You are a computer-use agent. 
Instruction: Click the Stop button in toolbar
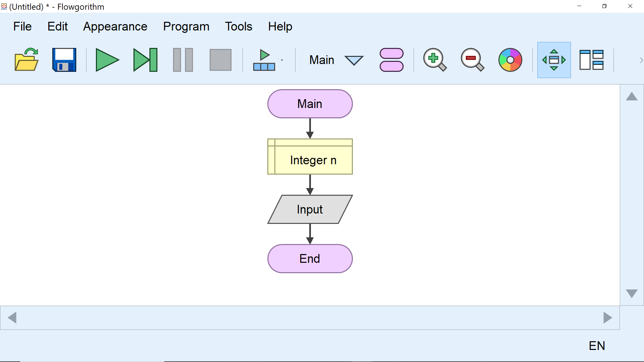point(220,60)
